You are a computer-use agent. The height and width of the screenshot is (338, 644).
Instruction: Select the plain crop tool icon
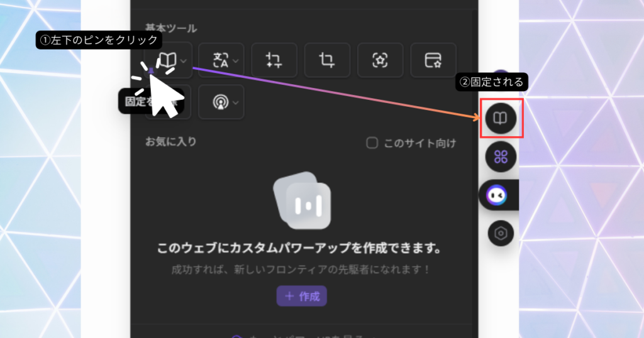[x=327, y=60]
